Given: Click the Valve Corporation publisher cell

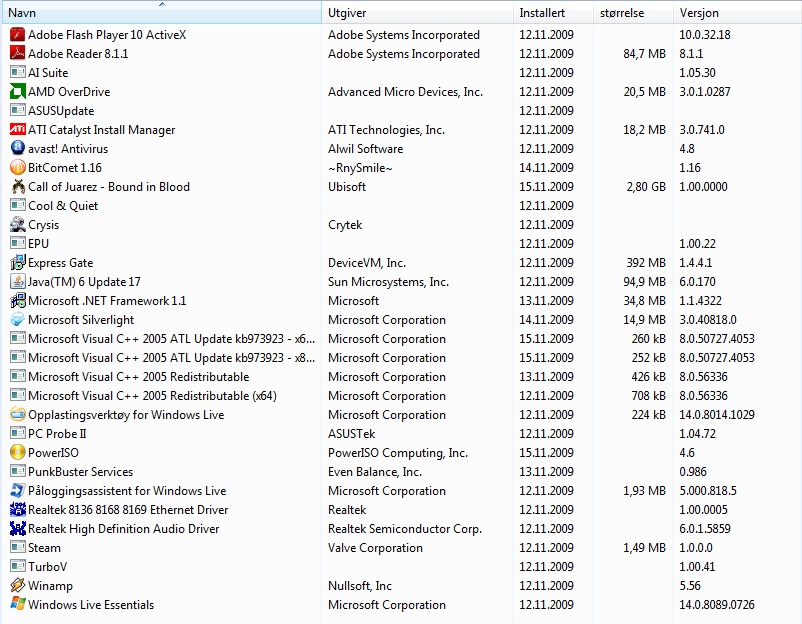Looking at the screenshot, I should click(x=375, y=548).
